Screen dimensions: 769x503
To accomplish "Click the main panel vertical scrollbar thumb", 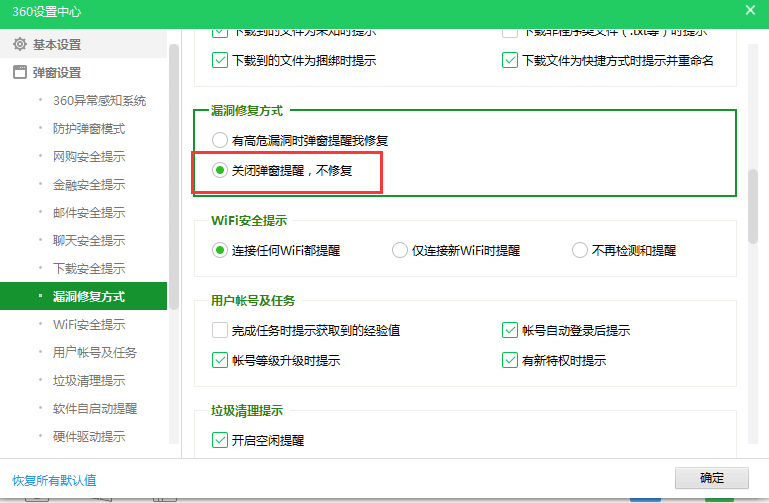I will [753, 206].
